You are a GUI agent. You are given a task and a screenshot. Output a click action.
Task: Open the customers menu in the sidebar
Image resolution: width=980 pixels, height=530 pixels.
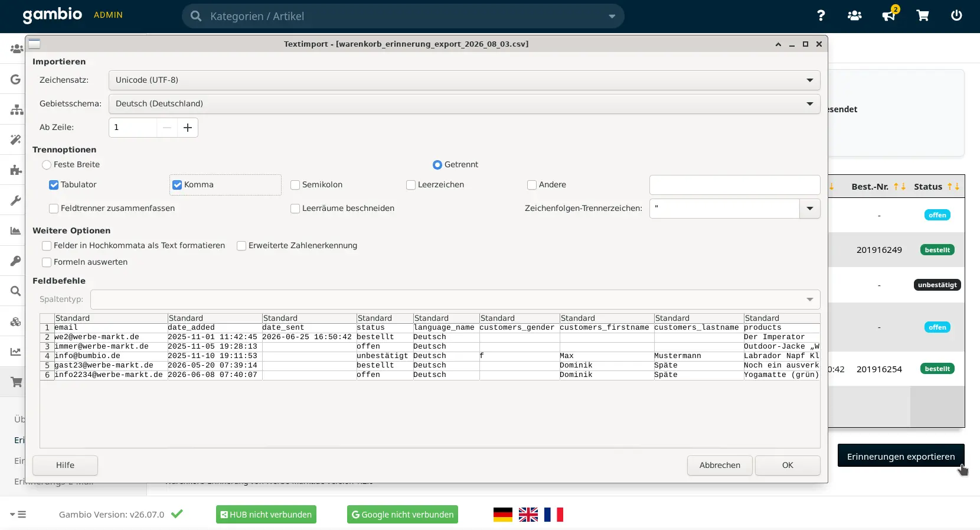click(16, 49)
